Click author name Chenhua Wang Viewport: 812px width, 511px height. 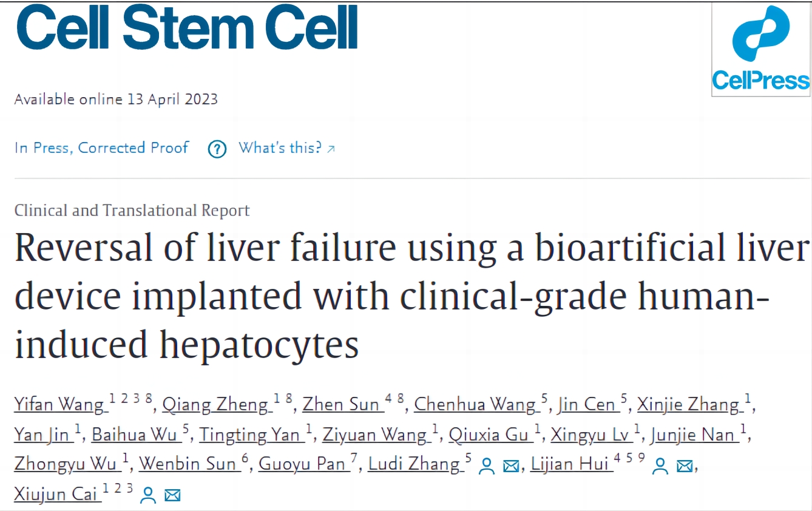tap(475, 405)
